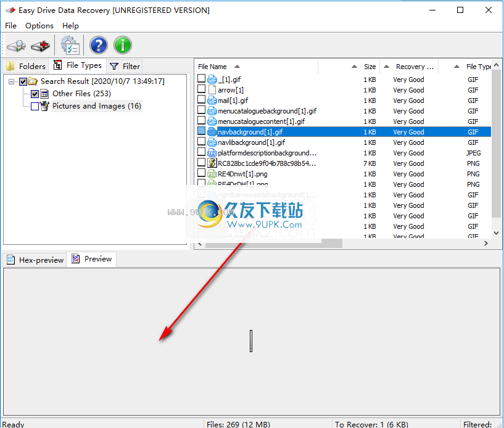Click scroll left arrow of file list

click(200, 244)
